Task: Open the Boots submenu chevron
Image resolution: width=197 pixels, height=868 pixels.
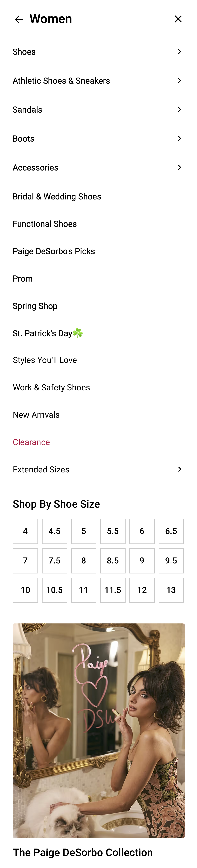Action: tap(179, 138)
